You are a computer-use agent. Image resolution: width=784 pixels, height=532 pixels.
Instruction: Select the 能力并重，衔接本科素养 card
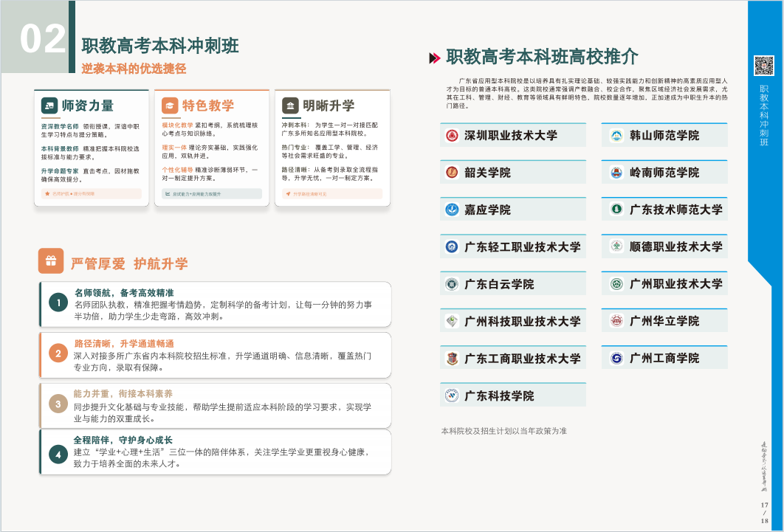pyautogui.click(x=215, y=405)
